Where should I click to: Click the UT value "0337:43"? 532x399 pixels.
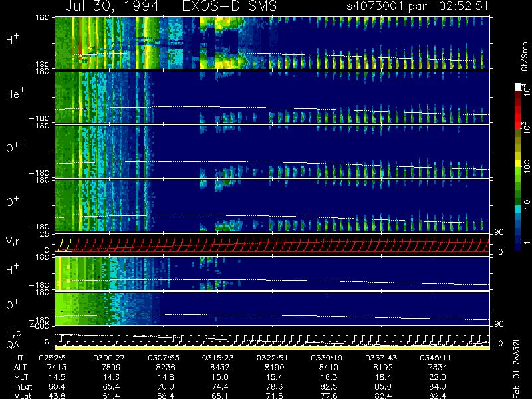click(x=380, y=358)
